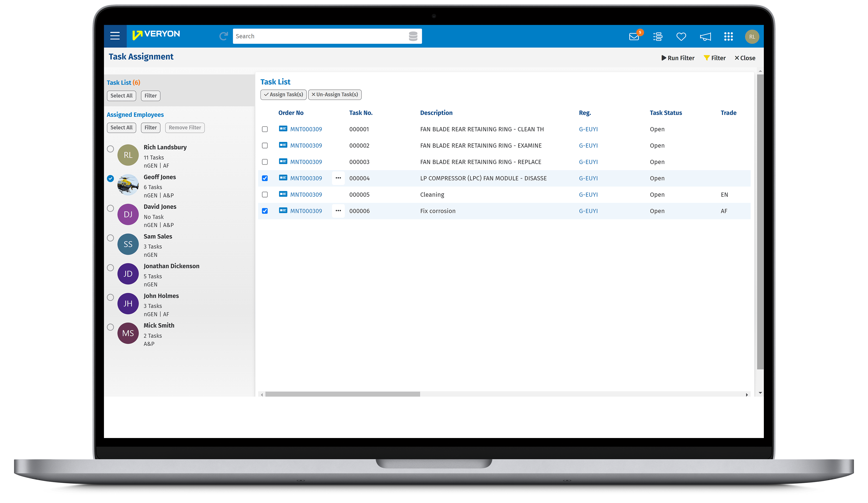The width and height of the screenshot is (868, 503).
Task: Open user profile menu via RL avatar
Action: point(753,36)
